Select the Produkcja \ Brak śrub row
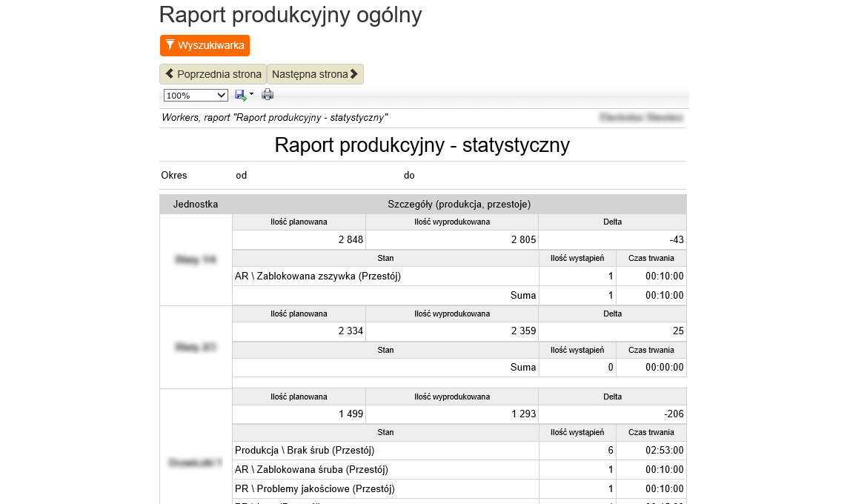 point(305,451)
